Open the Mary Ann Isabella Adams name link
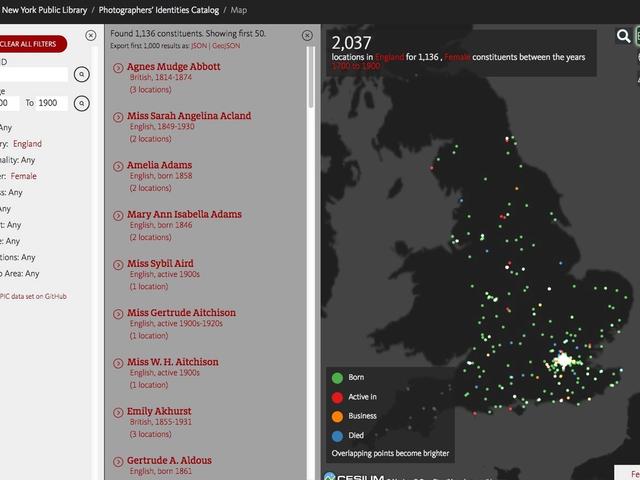 click(x=184, y=214)
